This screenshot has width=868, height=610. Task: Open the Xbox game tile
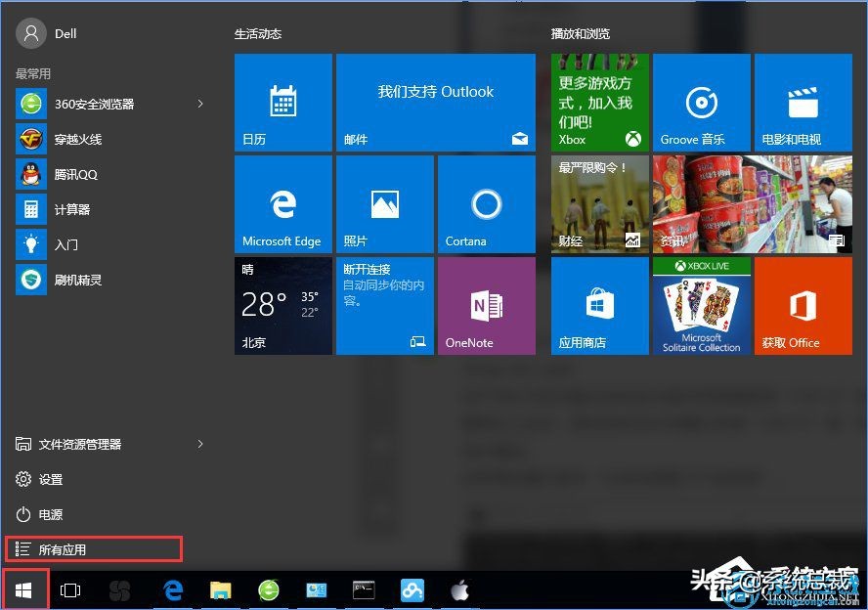click(x=599, y=102)
